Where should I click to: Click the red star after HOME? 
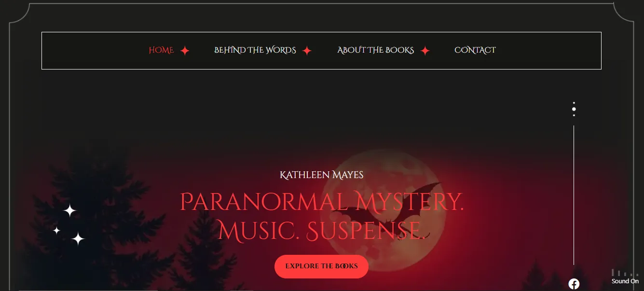(x=185, y=51)
